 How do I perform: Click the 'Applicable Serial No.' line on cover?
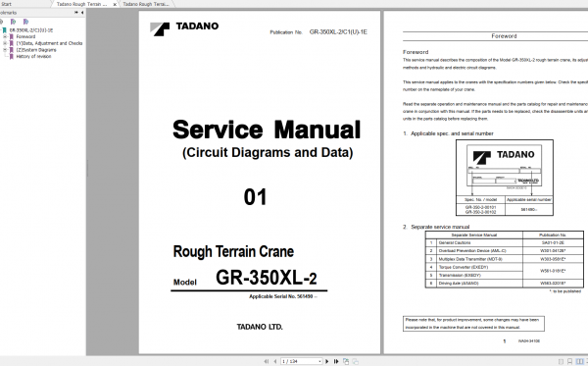click(x=283, y=296)
